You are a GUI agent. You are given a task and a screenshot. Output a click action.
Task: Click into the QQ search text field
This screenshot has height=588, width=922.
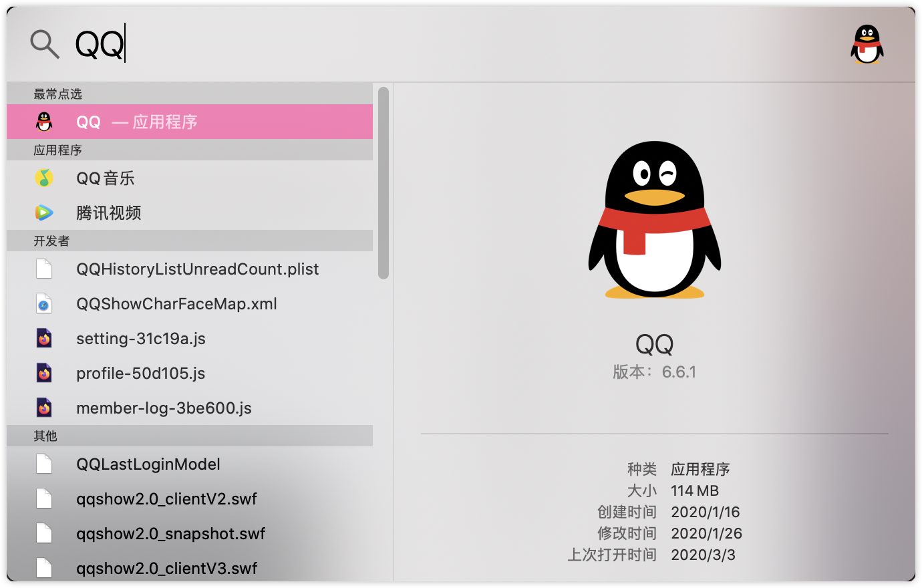[x=454, y=45]
